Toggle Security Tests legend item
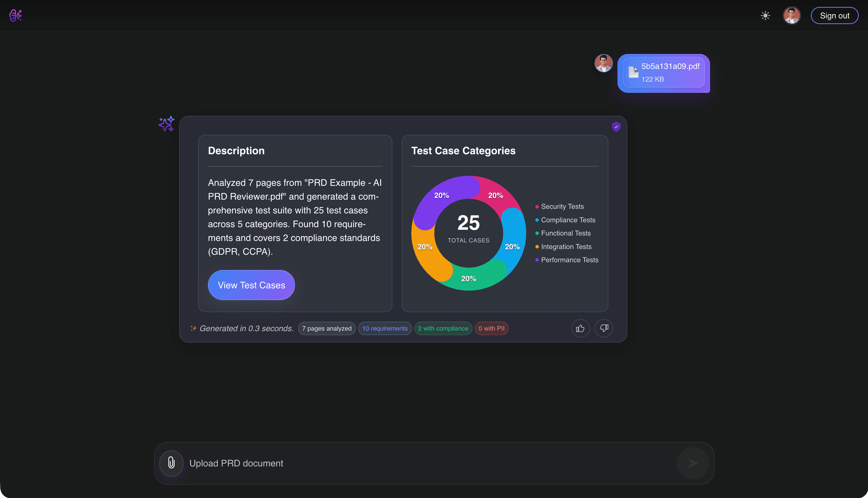The image size is (868, 498). pyautogui.click(x=560, y=206)
